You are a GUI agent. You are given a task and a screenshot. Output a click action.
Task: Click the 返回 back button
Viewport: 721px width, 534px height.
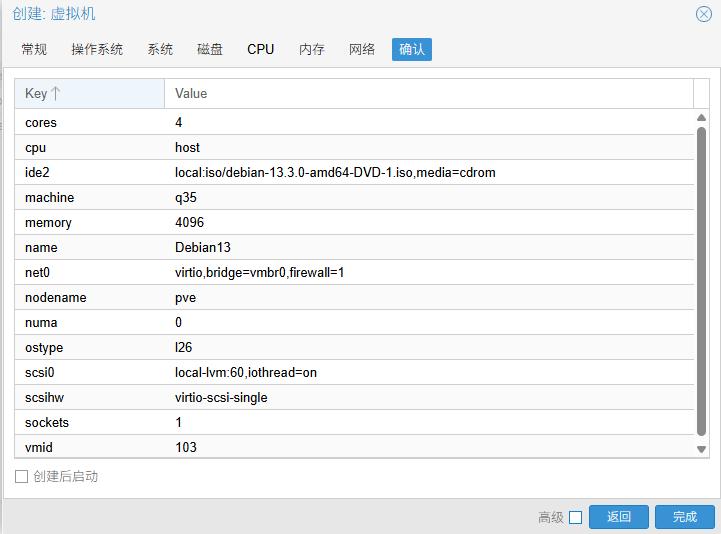point(619,517)
